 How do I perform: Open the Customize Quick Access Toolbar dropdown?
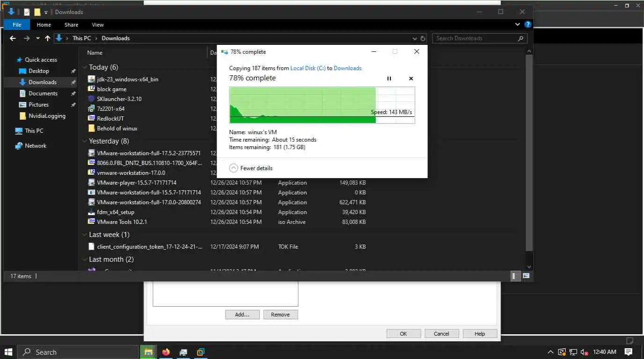pyautogui.click(x=46, y=12)
